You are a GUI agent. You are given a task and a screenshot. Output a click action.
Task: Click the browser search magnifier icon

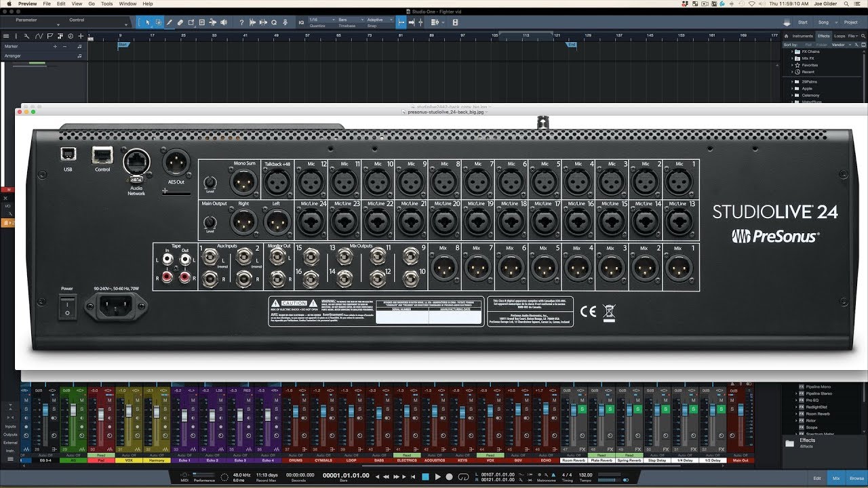coord(863,36)
